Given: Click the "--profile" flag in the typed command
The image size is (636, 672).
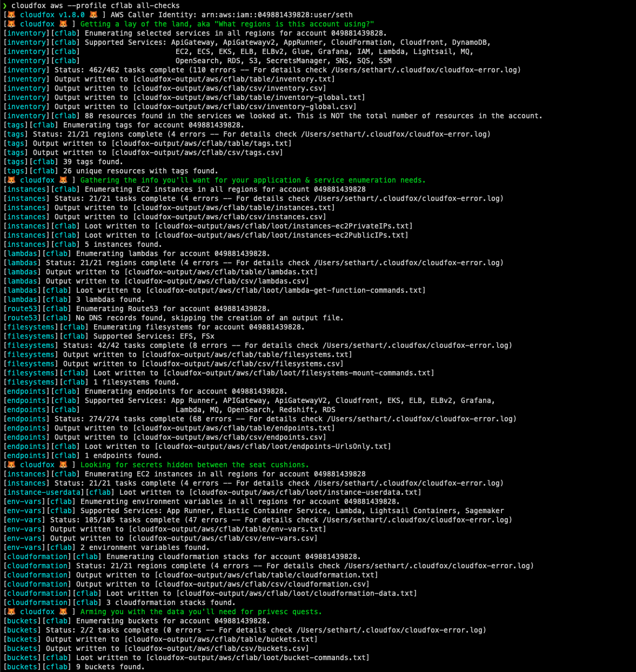Looking at the screenshot, I should pyautogui.click(x=87, y=6).
